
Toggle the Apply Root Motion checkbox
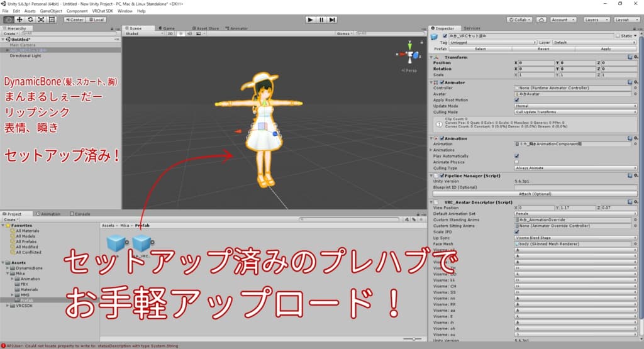tap(517, 99)
